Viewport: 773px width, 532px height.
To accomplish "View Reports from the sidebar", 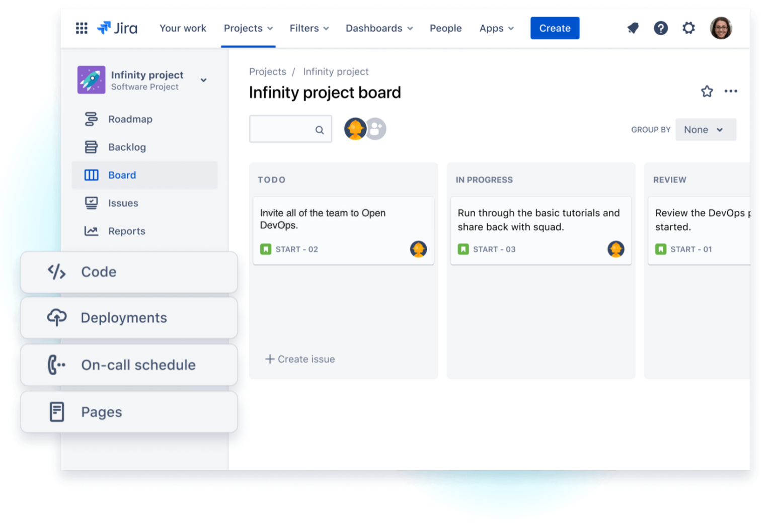I will click(126, 231).
